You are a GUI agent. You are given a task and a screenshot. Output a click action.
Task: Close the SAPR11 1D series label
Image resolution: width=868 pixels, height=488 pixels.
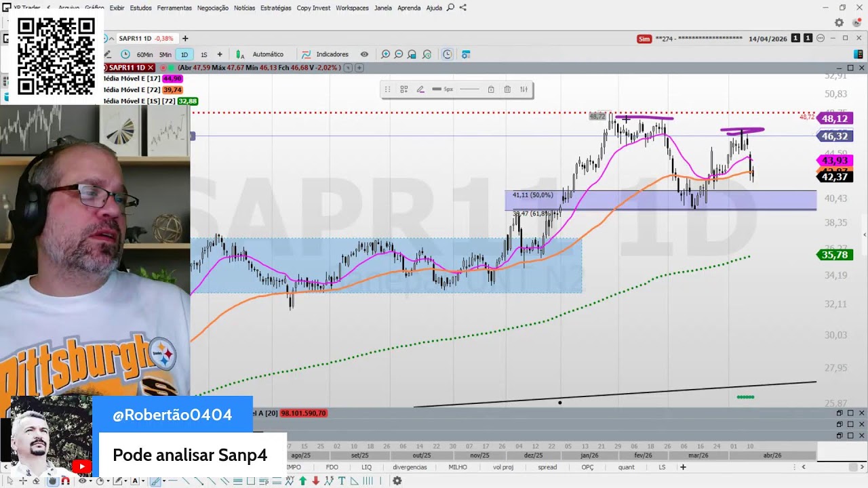[151, 68]
